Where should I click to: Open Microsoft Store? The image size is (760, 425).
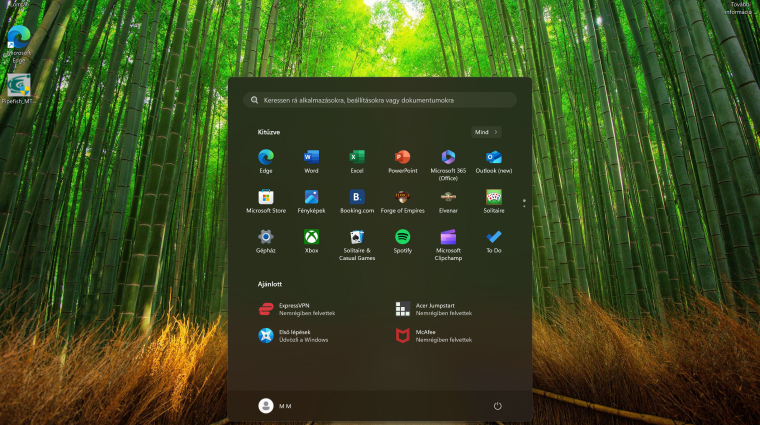click(266, 202)
